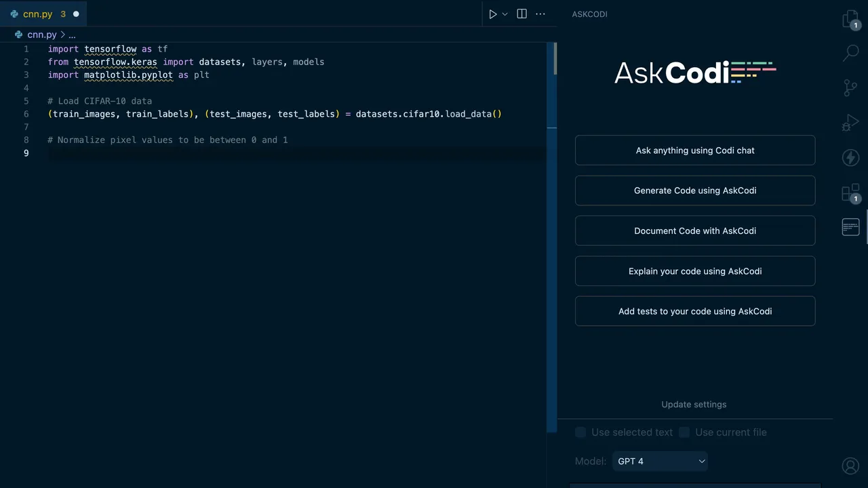The width and height of the screenshot is (868, 488).
Task: Open the Extensions view
Action: tap(850, 193)
